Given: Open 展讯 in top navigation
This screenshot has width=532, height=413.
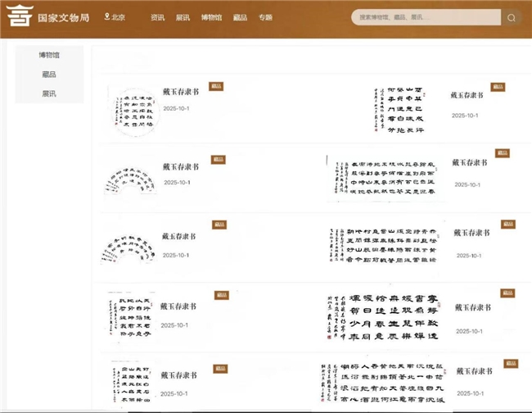Looking at the screenshot, I should pos(183,17).
